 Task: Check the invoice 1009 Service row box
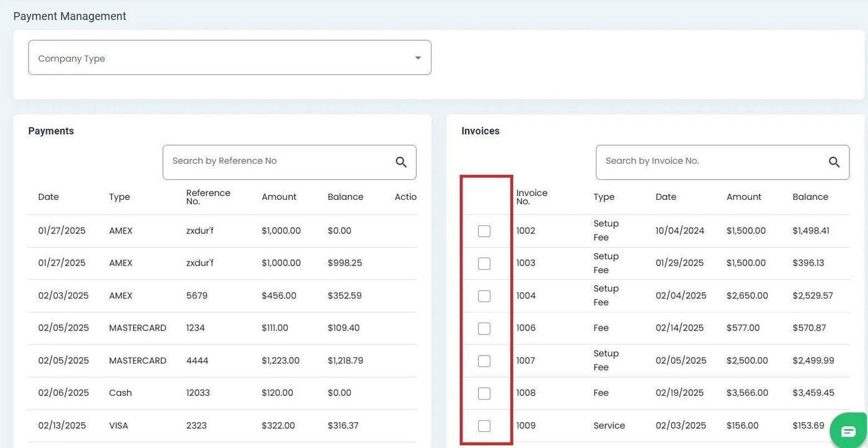pos(484,426)
